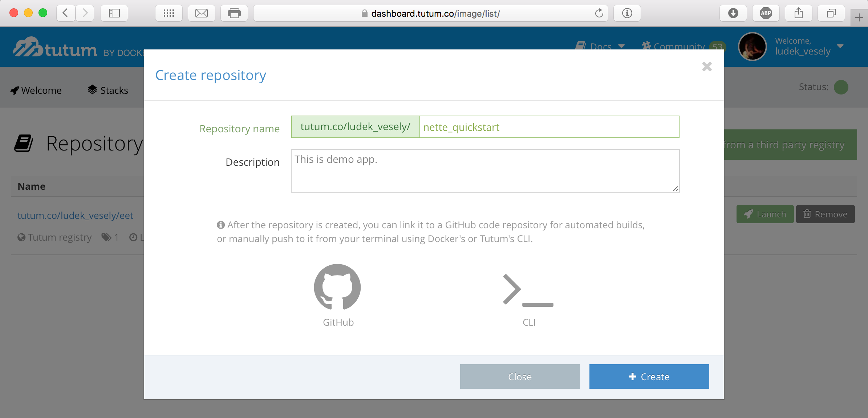868x418 pixels.
Task: Toggle the Safari sidebar icon
Action: (x=114, y=13)
